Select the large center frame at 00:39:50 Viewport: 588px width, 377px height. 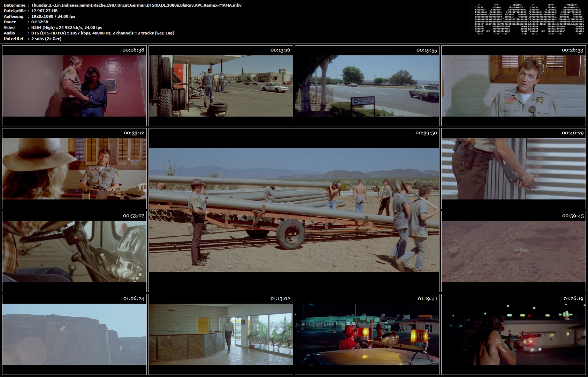pyautogui.click(x=294, y=210)
